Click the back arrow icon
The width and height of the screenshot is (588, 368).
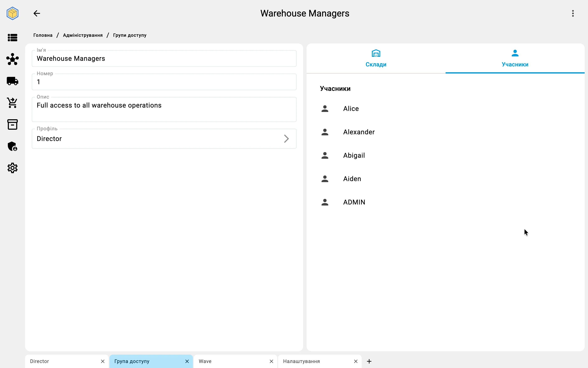(37, 13)
